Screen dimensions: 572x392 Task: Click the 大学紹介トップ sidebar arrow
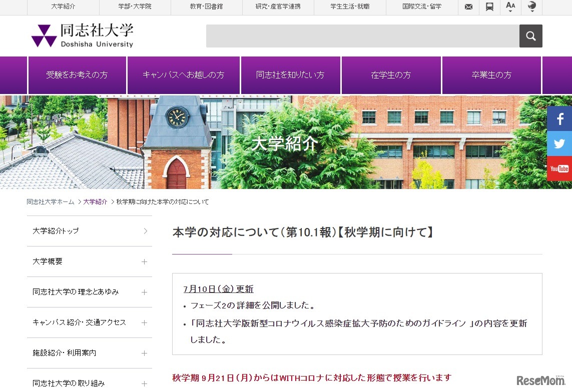[x=145, y=231]
